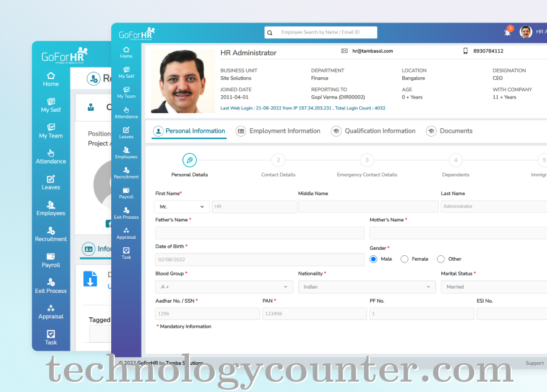547x392 pixels.
Task: Open My Team in the front window sidebar
Action: [x=126, y=93]
